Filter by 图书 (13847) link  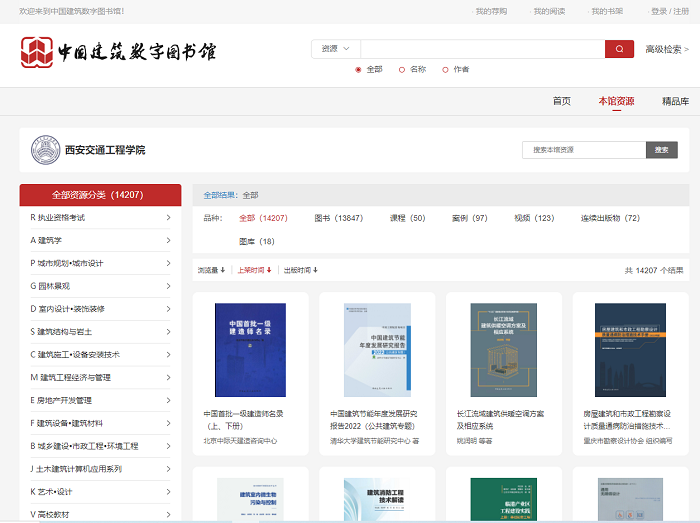(x=338, y=218)
